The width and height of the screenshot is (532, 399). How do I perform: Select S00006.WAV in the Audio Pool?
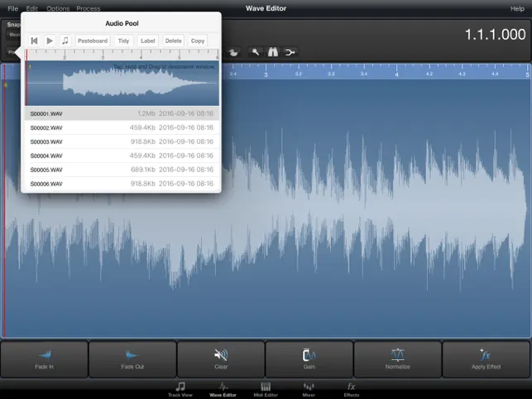coord(122,184)
